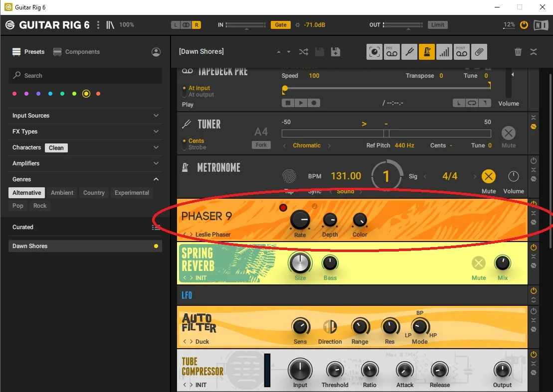Toggle the Tapedeck Pre toolbar icon

[392, 52]
